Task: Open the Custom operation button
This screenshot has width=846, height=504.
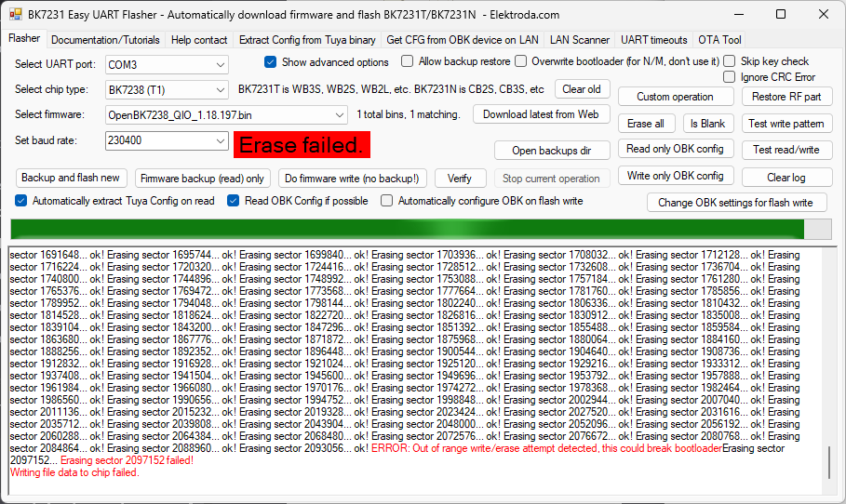Action: [675, 97]
